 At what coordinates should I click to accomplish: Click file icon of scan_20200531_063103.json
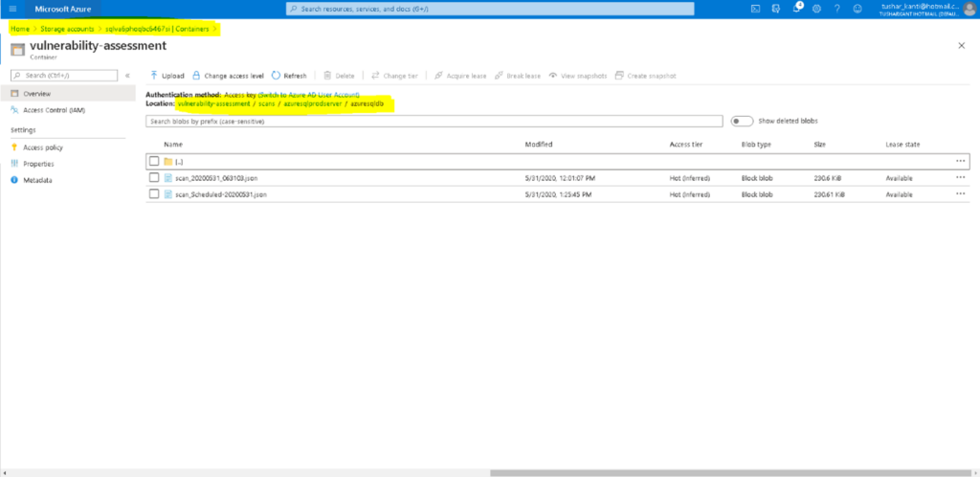coord(168,177)
